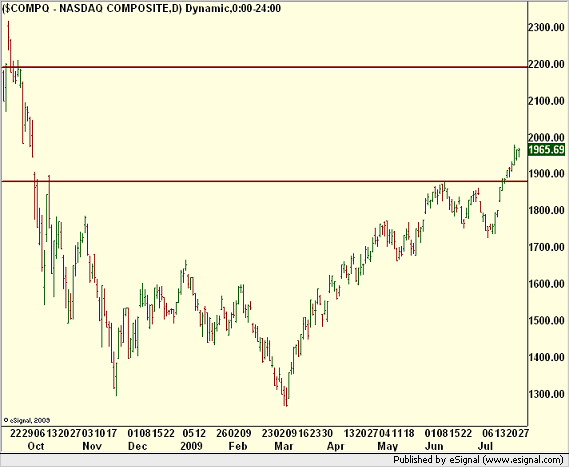Click the 'Published by eSignal (www.esignal.com)' text

point(478,460)
